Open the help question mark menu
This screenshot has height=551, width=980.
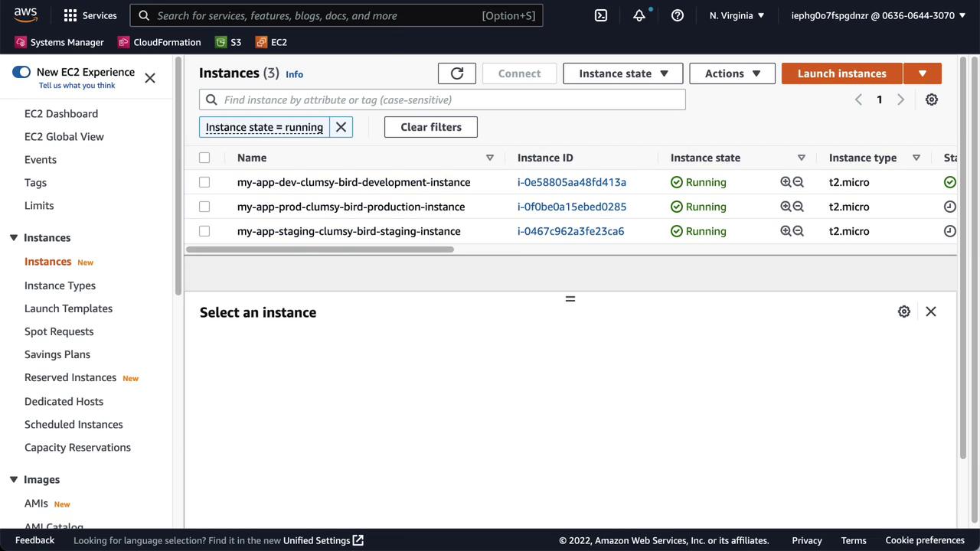coord(678,15)
